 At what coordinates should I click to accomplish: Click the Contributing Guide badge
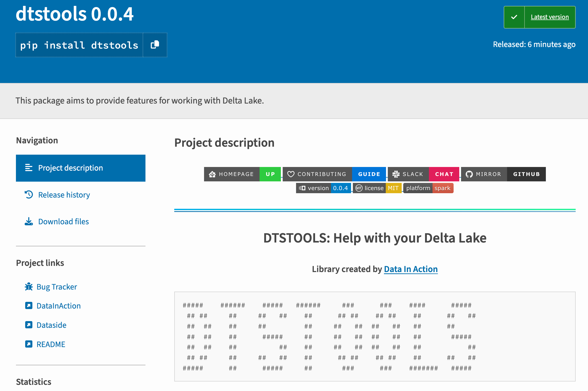pos(334,174)
